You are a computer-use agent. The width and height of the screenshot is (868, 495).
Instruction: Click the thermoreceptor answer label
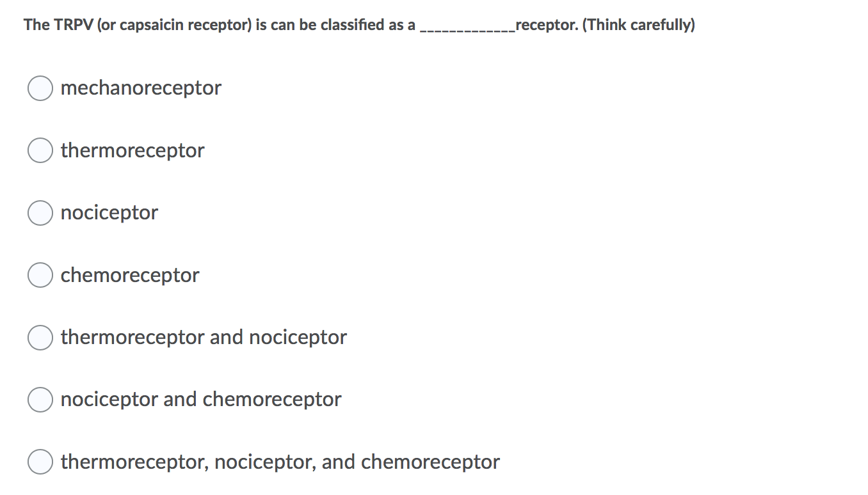click(x=132, y=150)
